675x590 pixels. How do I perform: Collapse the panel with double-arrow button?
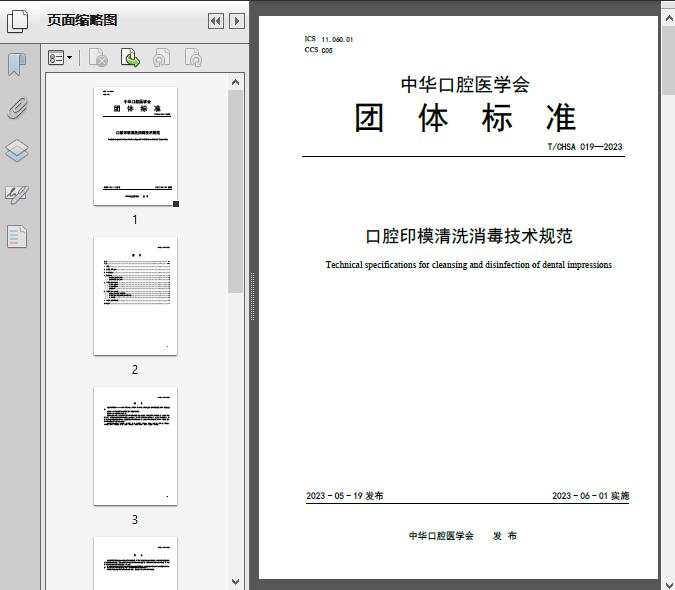216,21
